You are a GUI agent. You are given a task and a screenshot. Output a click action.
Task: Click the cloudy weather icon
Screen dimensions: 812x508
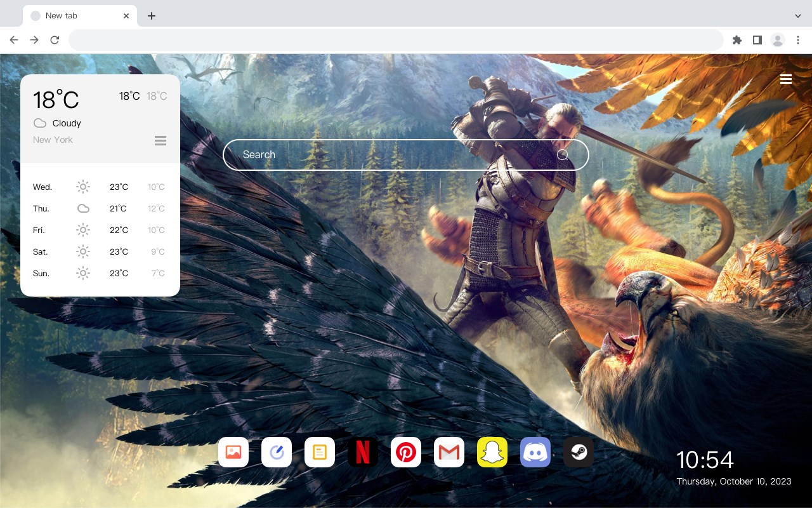coord(40,123)
